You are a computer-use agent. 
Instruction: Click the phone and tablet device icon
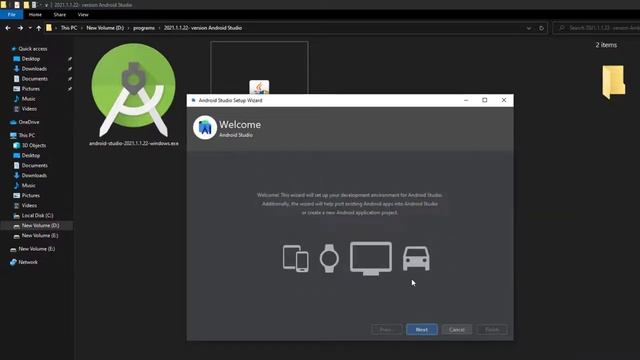296,258
